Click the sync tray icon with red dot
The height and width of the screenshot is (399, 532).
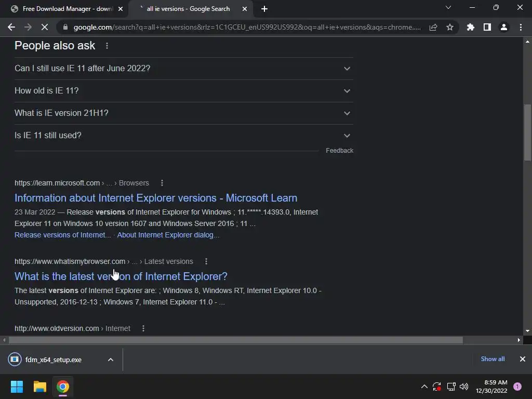click(436, 387)
